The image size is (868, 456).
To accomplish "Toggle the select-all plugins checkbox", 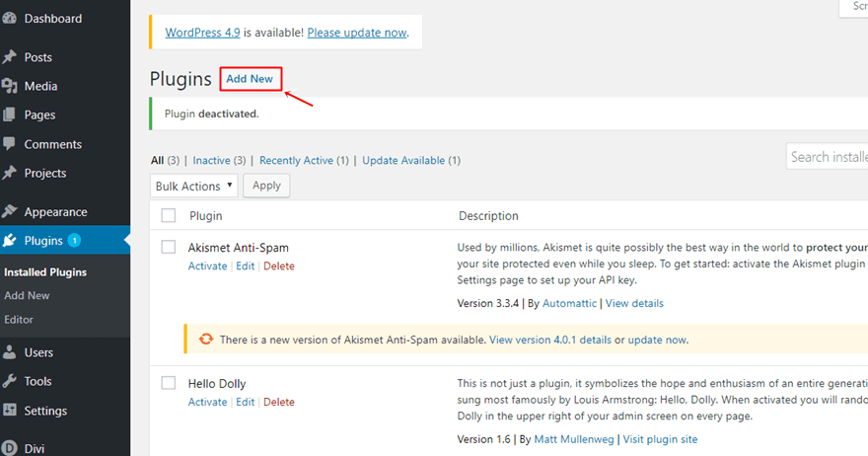I will (169, 215).
